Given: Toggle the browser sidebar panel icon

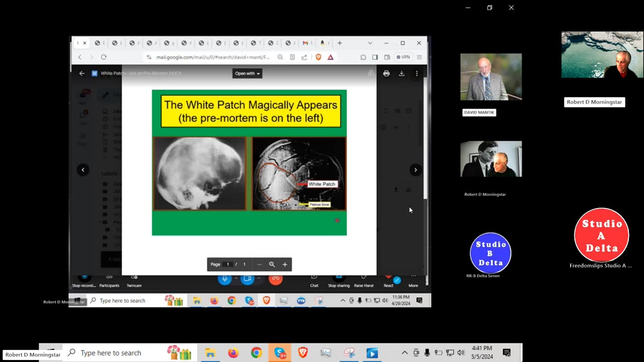Looking at the screenshot, I should click(375, 57).
